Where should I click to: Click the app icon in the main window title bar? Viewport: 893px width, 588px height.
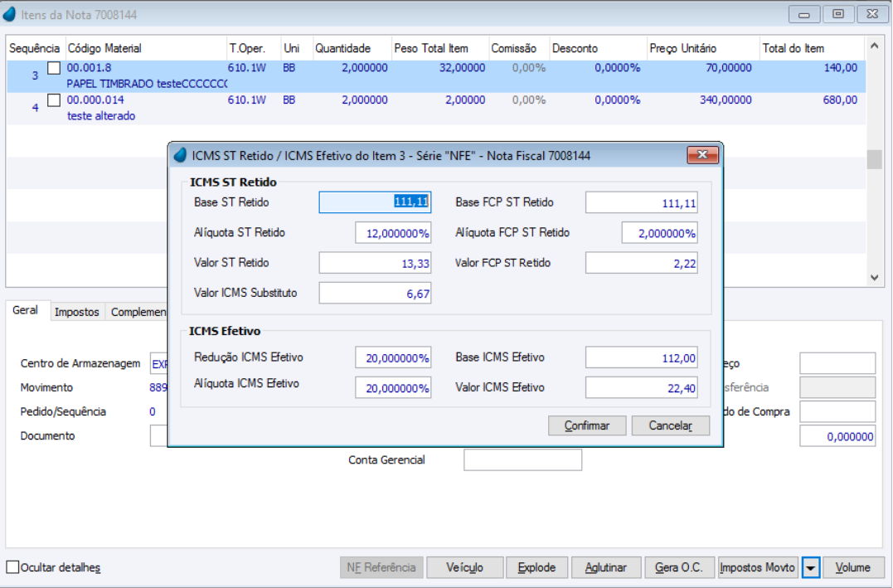10,14
